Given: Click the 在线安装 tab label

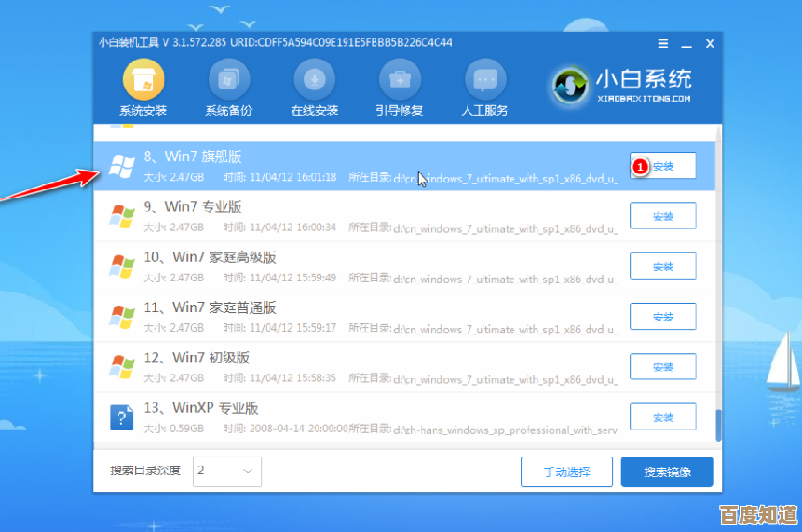Looking at the screenshot, I should pos(314,110).
